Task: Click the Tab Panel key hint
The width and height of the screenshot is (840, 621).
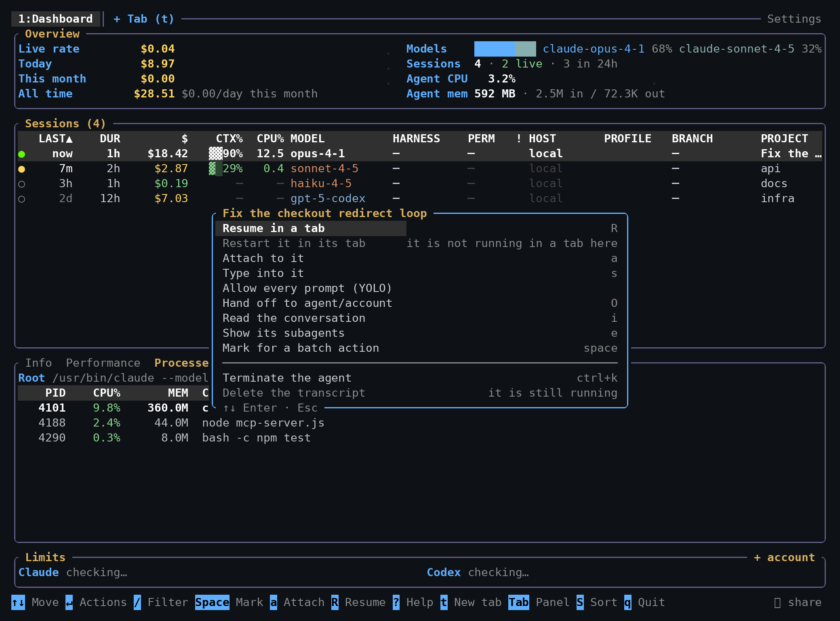Action: point(519,602)
